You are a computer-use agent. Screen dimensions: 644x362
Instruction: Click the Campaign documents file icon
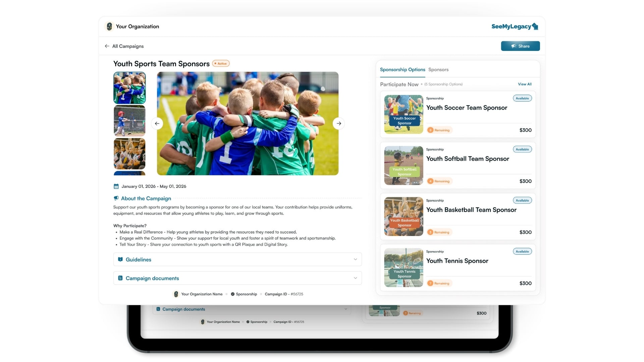pyautogui.click(x=120, y=278)
